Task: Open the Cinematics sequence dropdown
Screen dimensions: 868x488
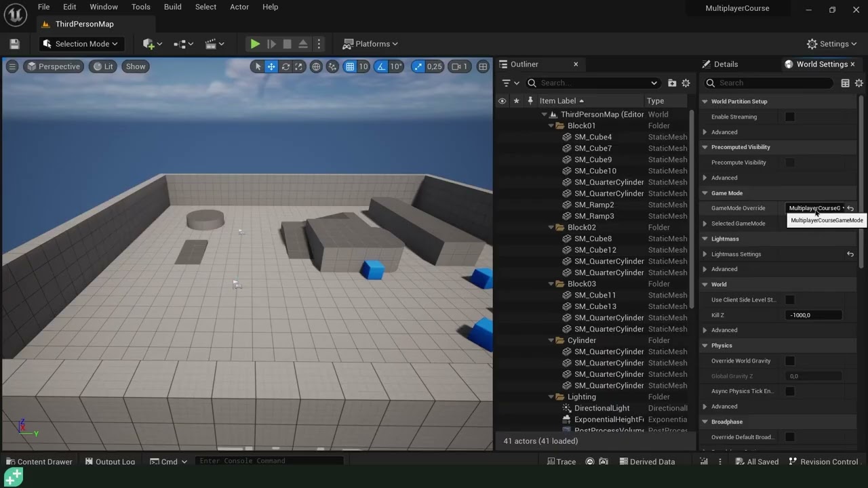Action: (x=215, y=44)
